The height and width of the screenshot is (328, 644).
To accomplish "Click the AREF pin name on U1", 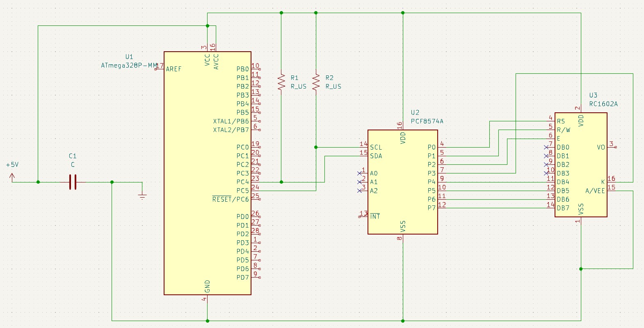I will [x=174, y=69].
